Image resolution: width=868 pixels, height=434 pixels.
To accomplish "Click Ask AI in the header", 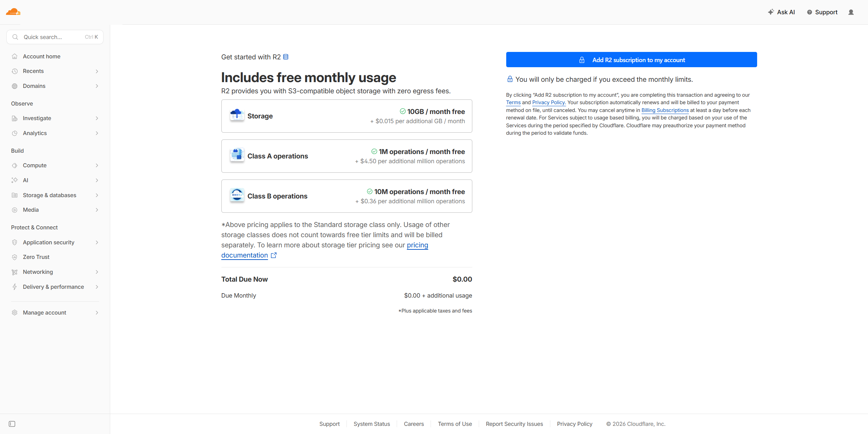I will click(x=782, y=12).
